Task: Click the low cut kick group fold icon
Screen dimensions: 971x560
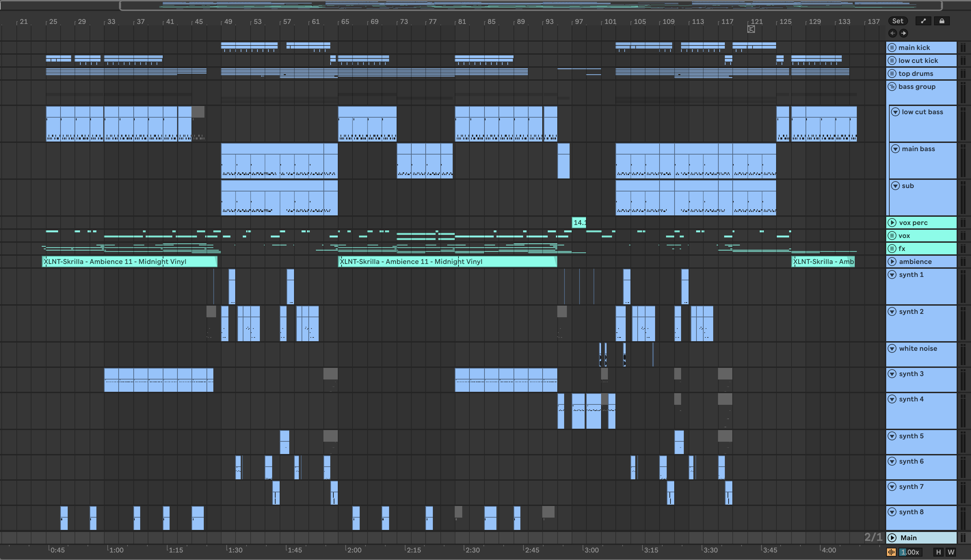Action: [x=892, y=61]
